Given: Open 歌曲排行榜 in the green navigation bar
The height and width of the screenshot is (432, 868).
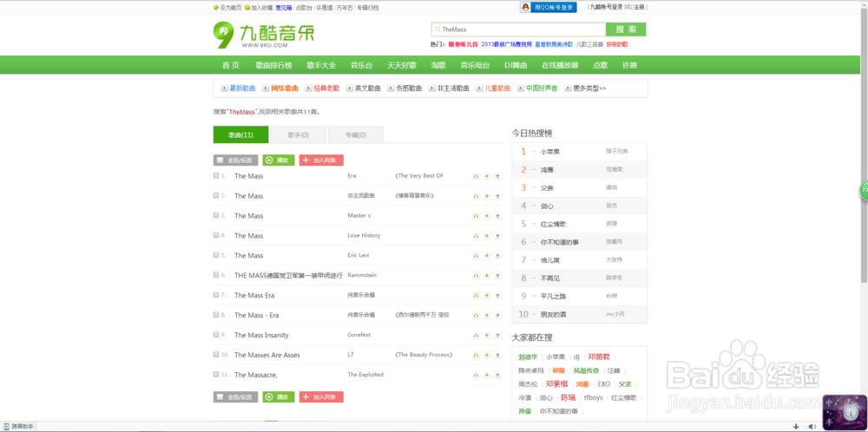Looking at the screenshot, I should point(273,65).
